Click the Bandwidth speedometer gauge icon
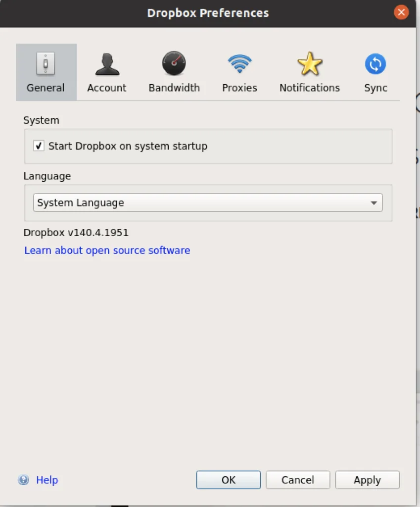The image size is (420, 507). pos(174,64)
